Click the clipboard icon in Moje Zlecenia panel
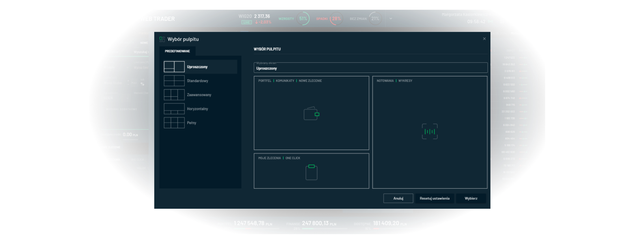Screen dimensions: 644x244 pyautogui.click(x=311, y=172)
